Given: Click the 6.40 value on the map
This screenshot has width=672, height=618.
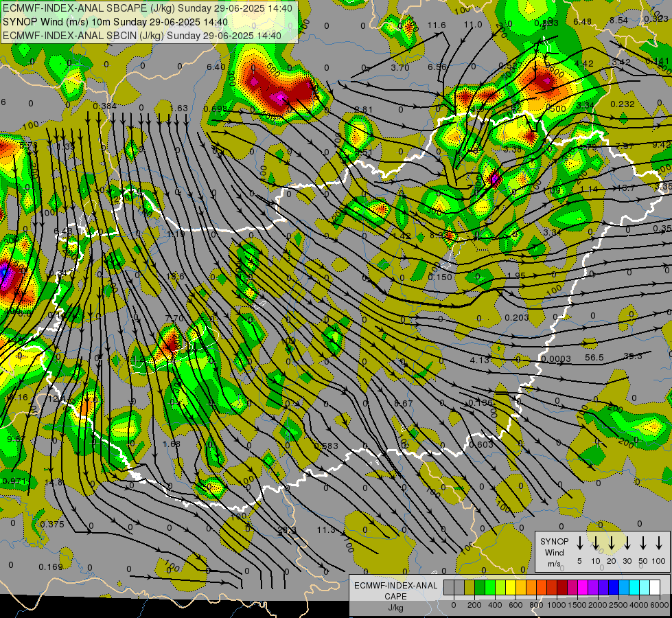Looking at the screenshot, I should pos(216,67).
